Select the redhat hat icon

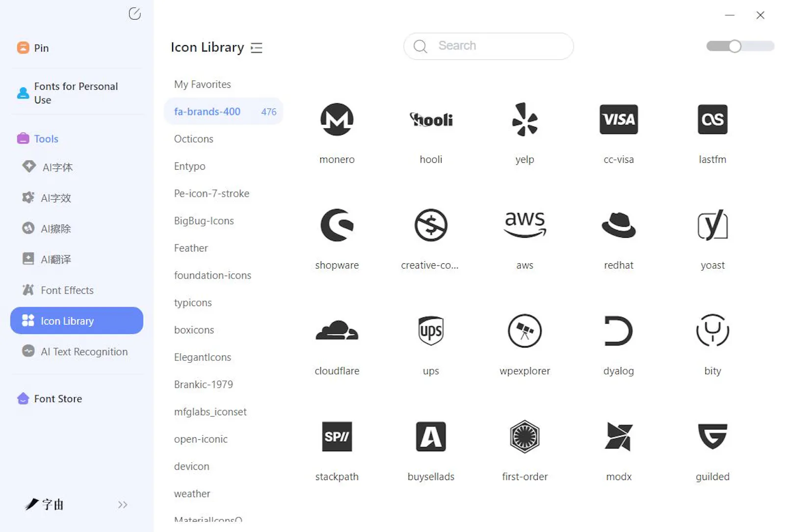click(619, 225)
